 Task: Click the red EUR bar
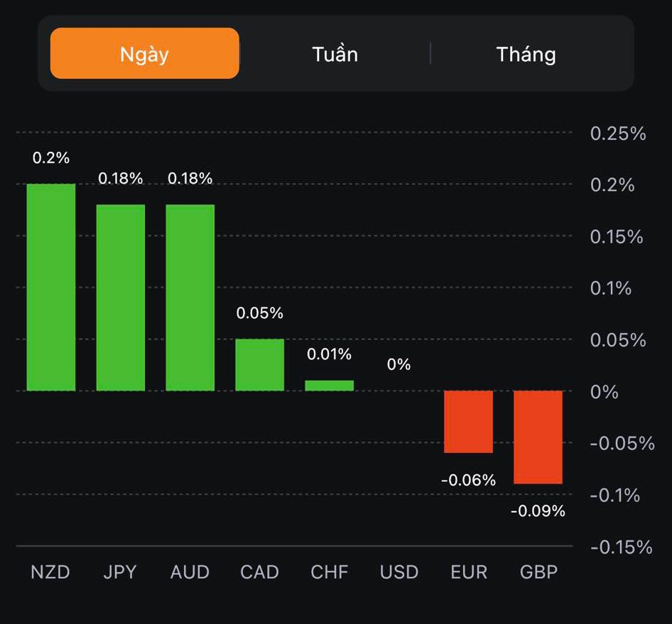[468, 422]
